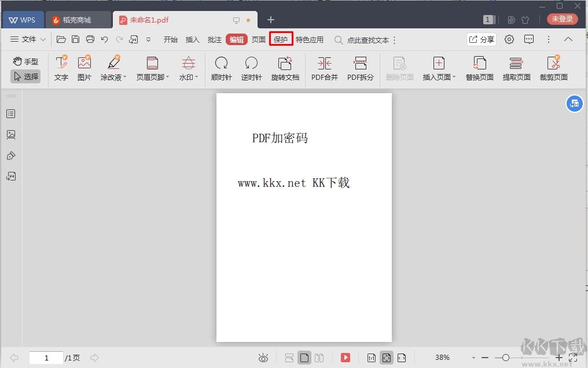Open the PDF合并 merge tool
Image resolution: width=588 pixels, height=368 pixels.
pos(324,68)
